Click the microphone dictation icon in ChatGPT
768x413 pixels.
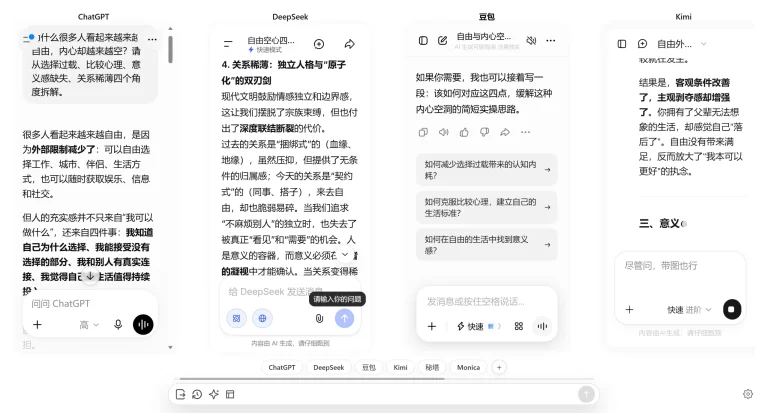pyautogui.click(x=118, y=324)
